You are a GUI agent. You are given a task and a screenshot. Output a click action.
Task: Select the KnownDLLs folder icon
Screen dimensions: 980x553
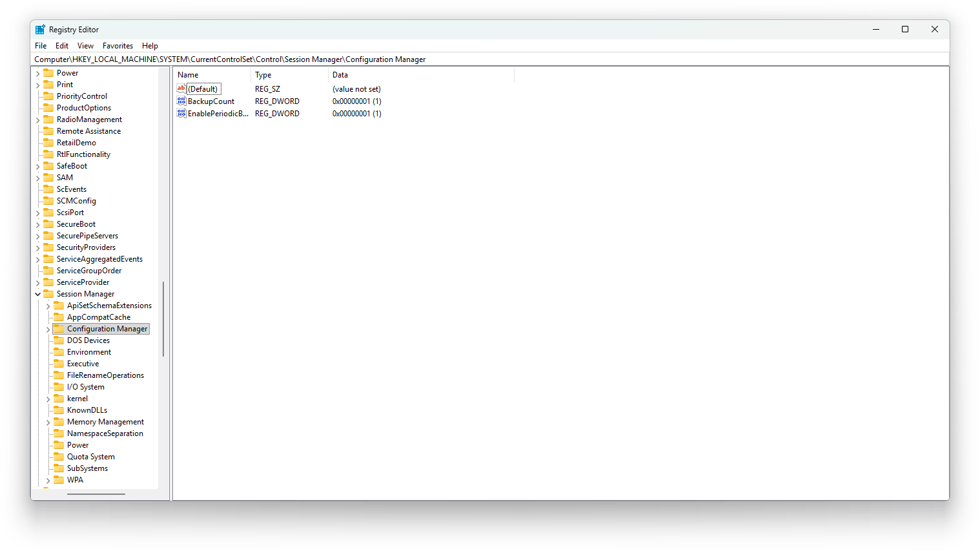click(59, 410)
